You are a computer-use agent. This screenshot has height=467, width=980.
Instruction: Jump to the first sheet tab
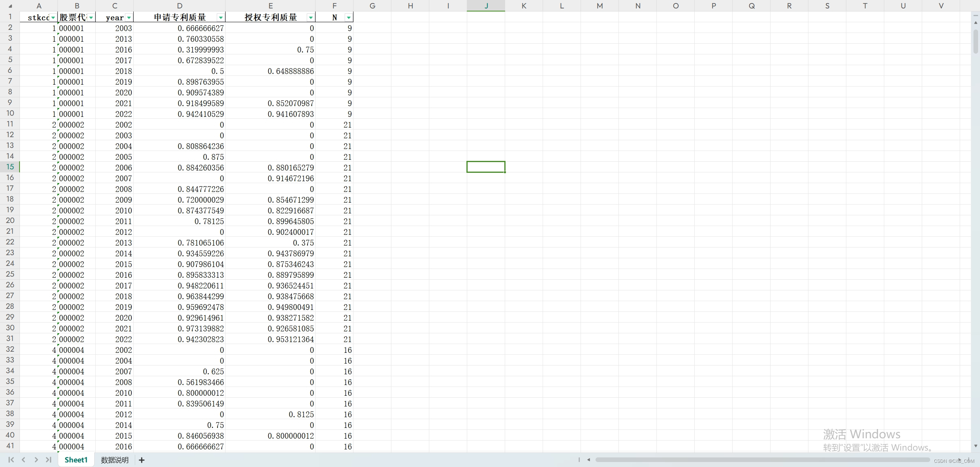11,460
